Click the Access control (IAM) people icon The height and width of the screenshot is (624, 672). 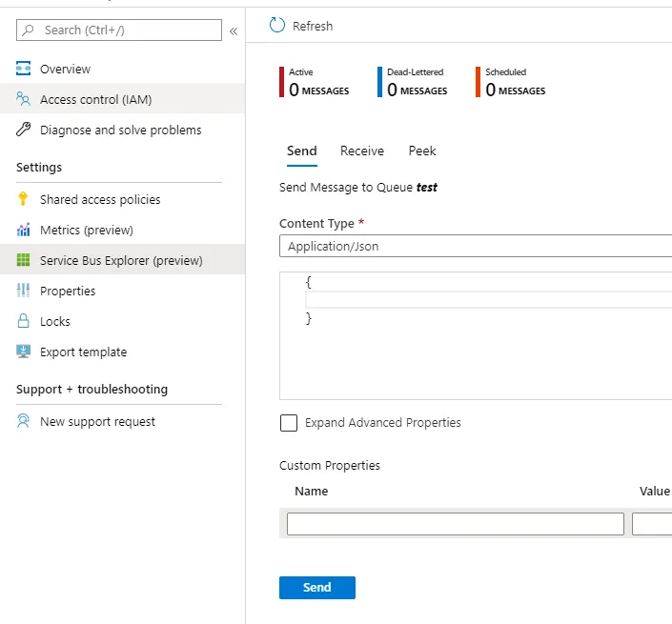[x=24, y=99]
